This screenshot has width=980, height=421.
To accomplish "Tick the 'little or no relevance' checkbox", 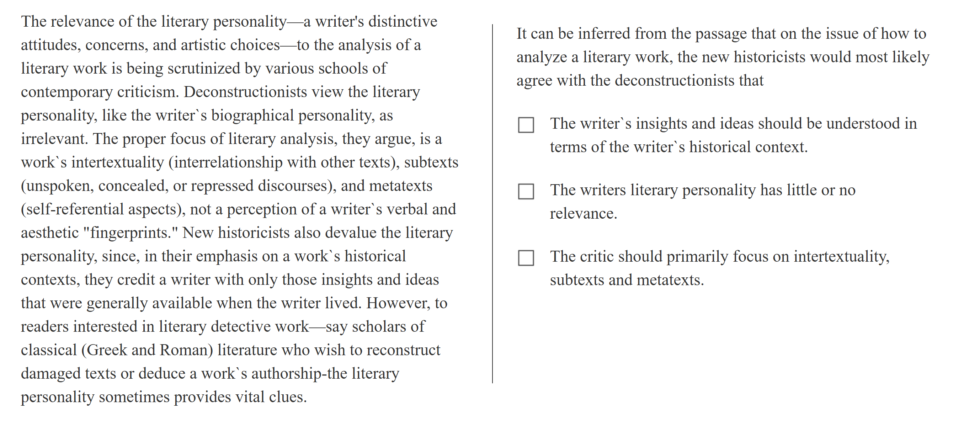I will pos(526,191).
